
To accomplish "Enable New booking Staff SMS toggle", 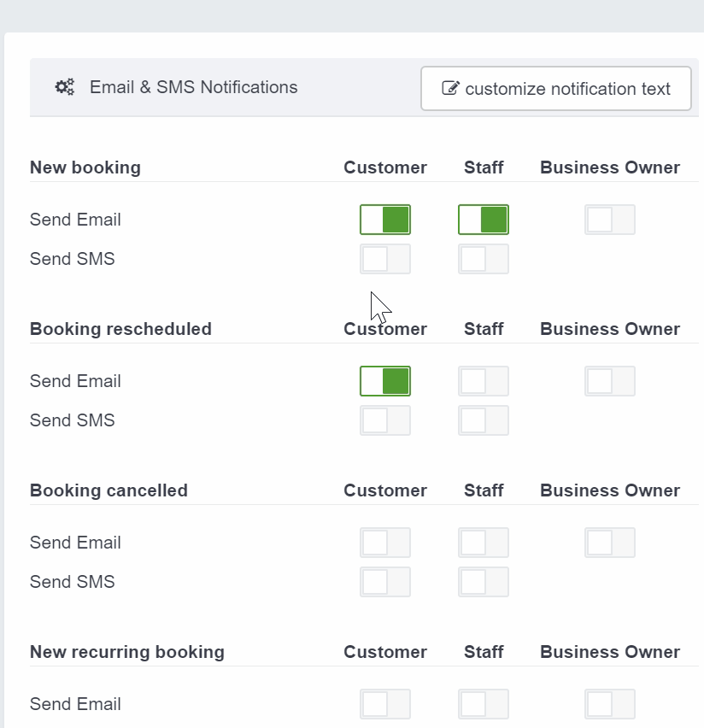I will [x=484, y=259].
